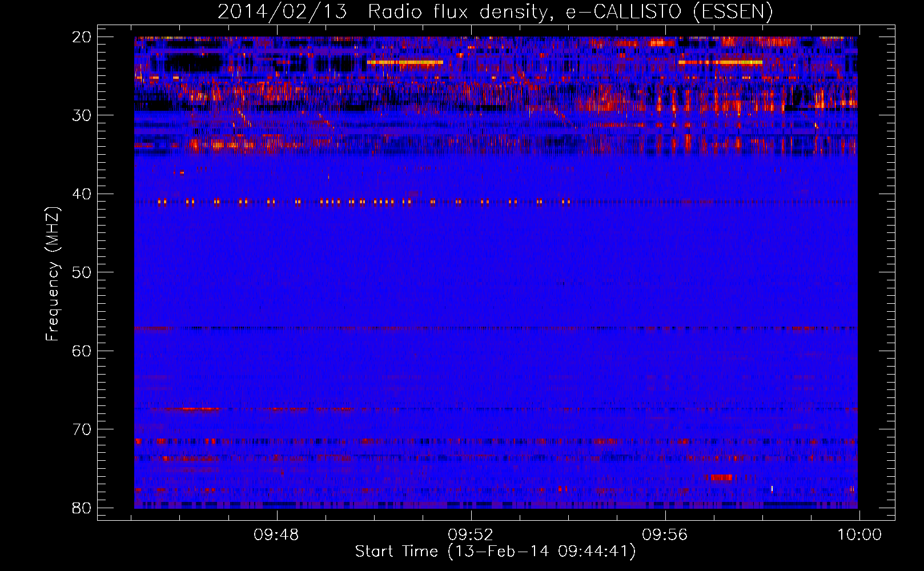Click the 'Start Time (13-Feb-14 09:44:41)' label

pyautogui.click(x=495, y=552)
